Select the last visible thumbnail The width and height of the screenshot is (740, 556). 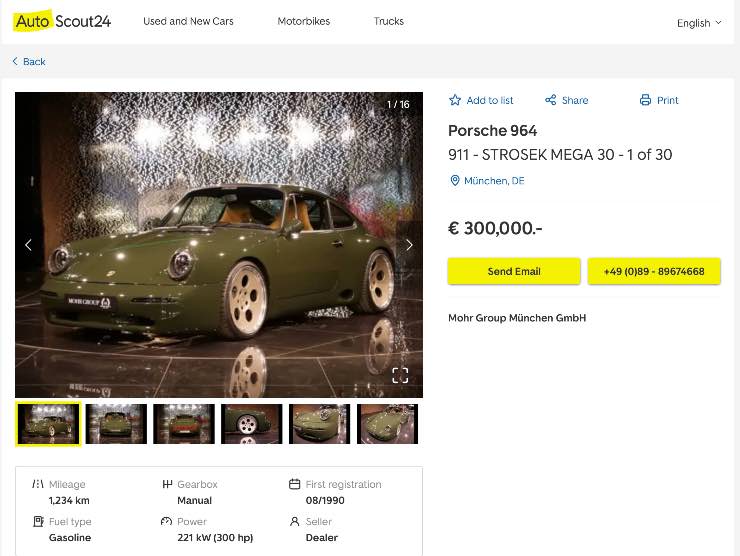pos(387,424)
